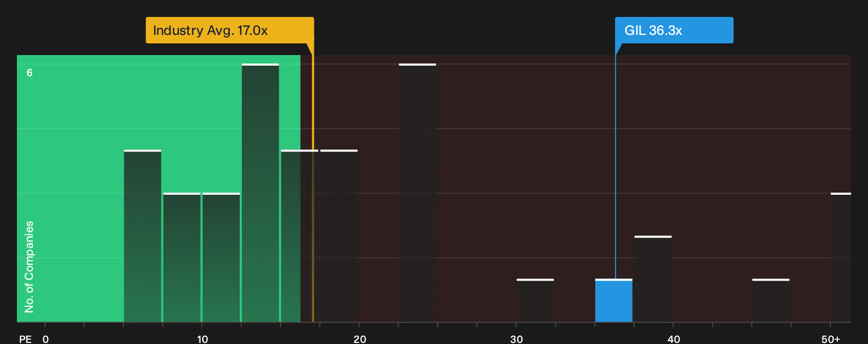The width and height of the screenshot is (868, 344).
Task: Click the x-axis tick label 40
Action: [673, 339]
